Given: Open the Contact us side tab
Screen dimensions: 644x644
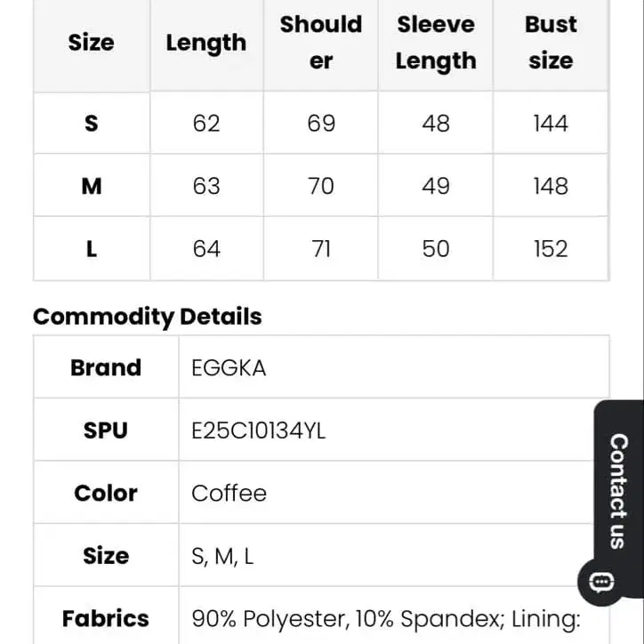Looking at the screenshot, I should point(618,489).
